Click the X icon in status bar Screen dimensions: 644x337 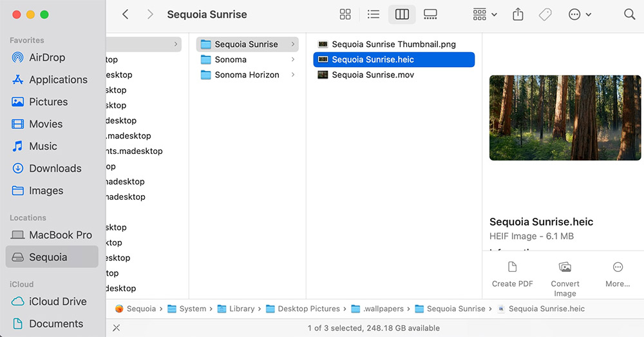coord(117,328)
